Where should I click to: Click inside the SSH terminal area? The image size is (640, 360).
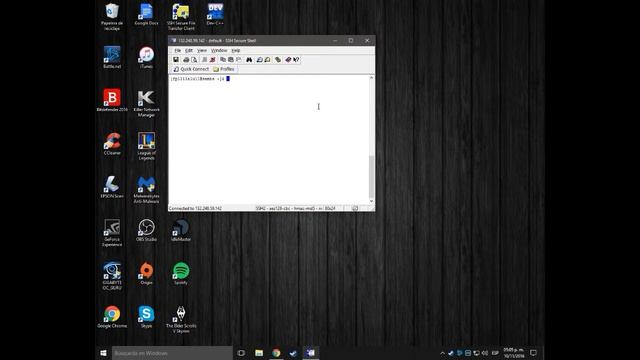click(269, 139)
